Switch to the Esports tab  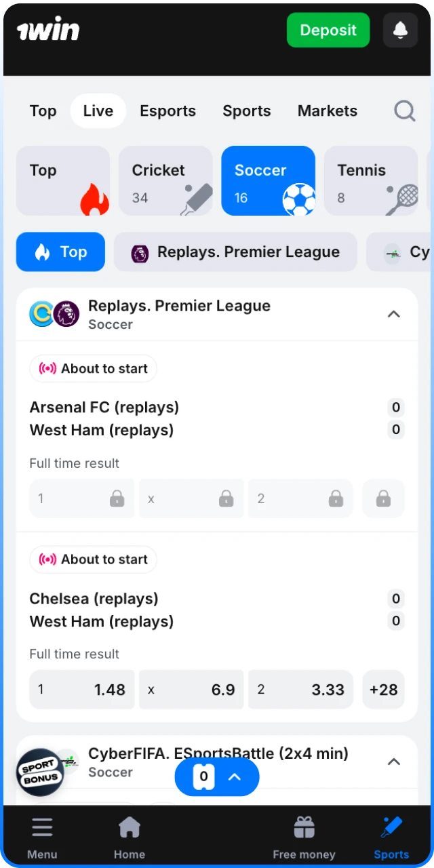point(167,111)
